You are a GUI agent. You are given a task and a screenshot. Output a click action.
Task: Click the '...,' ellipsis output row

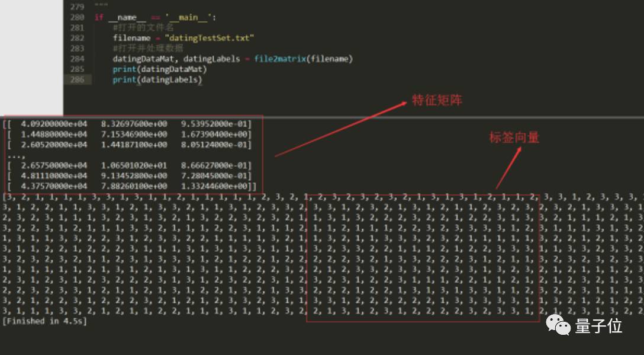coord(17,156)
